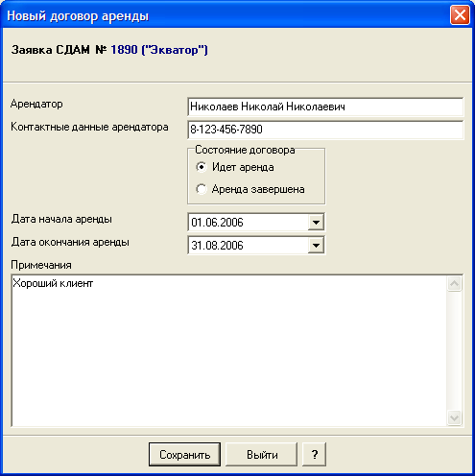Click the contact phone number field

(x=325, y=130)
